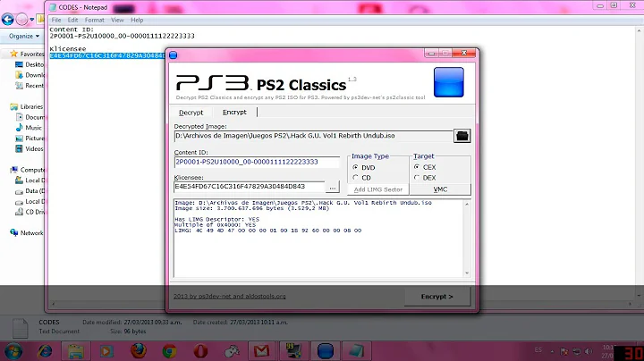Launch Firefox from taskbar
The width and height of the screenshot is (644, 361).
(x=138, y=351)
